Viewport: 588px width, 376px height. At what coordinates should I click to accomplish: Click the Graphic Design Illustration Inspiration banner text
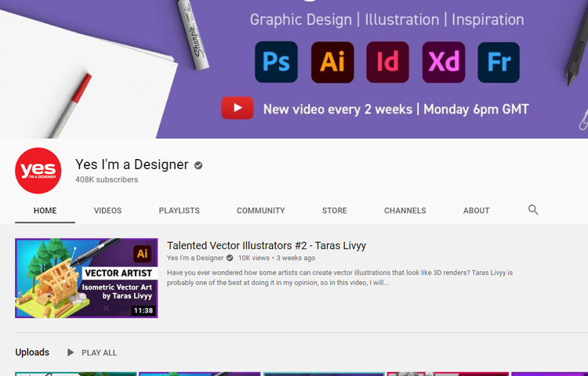click(387, 20)
